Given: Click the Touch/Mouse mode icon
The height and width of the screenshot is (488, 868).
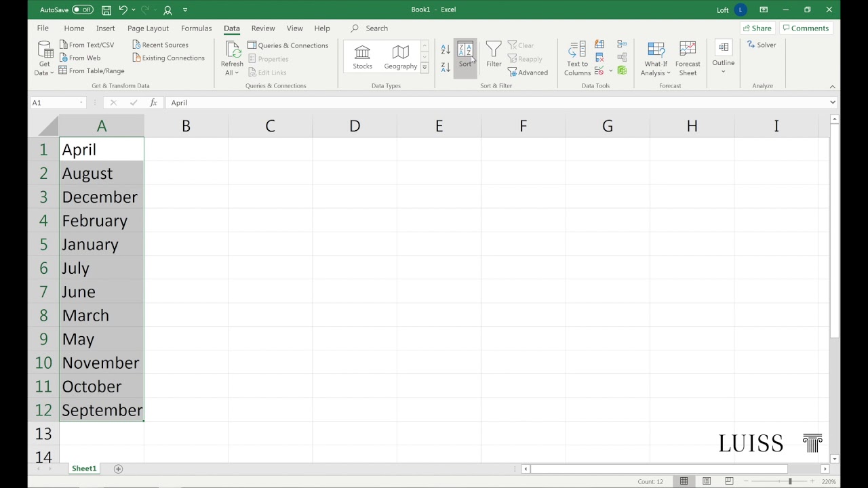Looking at the screenshot, I should tap(167, 10).
